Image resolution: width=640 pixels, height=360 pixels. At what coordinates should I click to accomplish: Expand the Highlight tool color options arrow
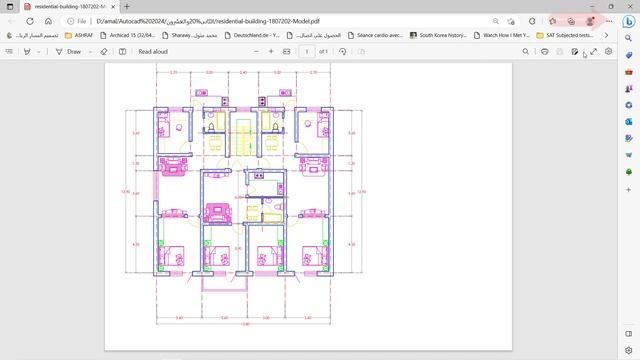[x=39, y=52]
